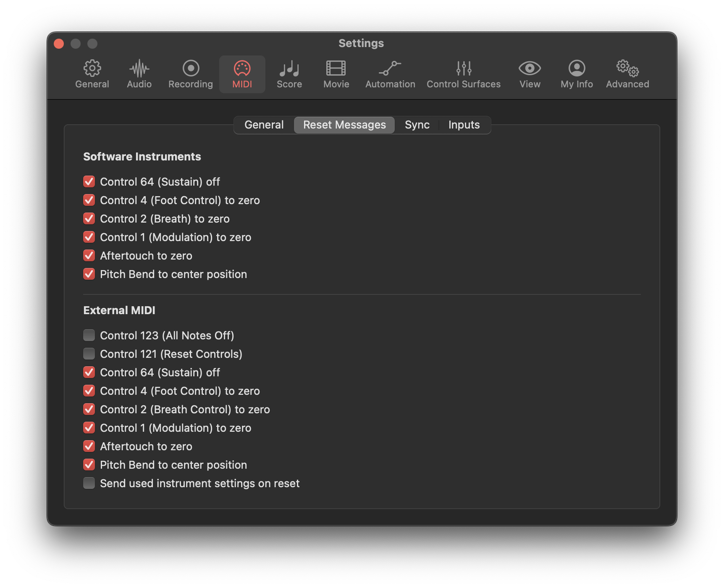Open the MIDI settings pane
This screenshot has width=724, height=588.
(x=242, y=73)
